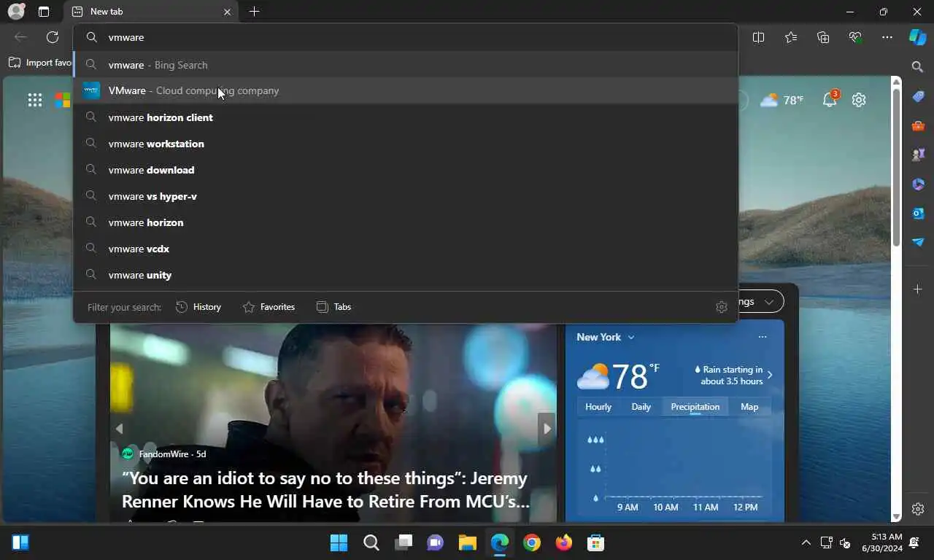The width and height of the screenshot is (934, 560).
Task: Open Browser essentials heart icon
Action: point(855,37)
